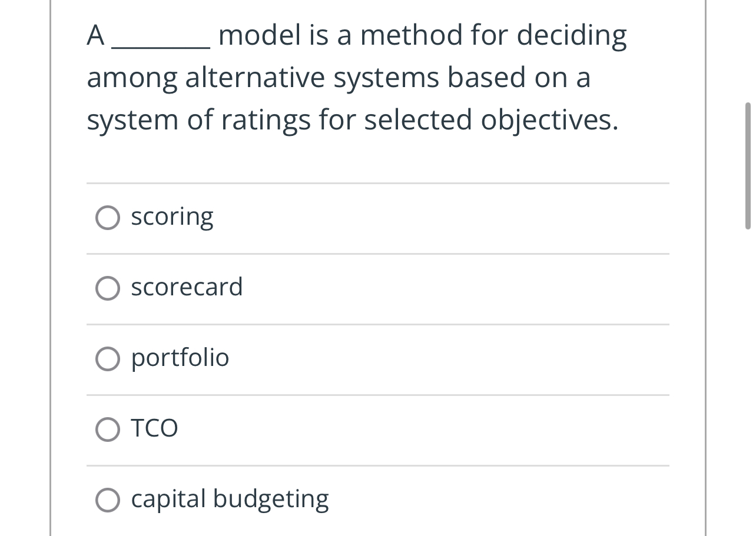
Task: Select the TCO answer option
Action: [154, 429]
